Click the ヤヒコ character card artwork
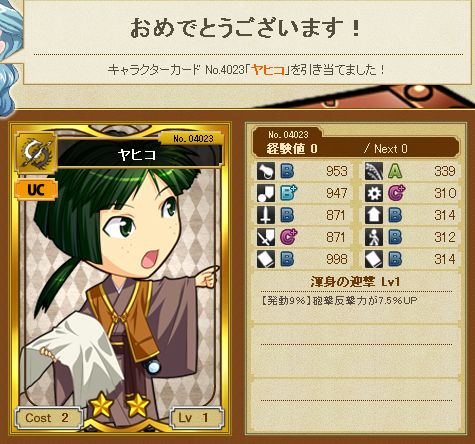Screen dimensions: 475x444 [x=120, y=278]
